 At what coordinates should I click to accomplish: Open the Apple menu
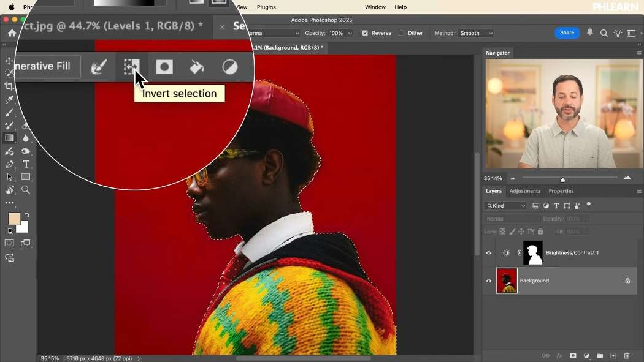tap(12, 7)
